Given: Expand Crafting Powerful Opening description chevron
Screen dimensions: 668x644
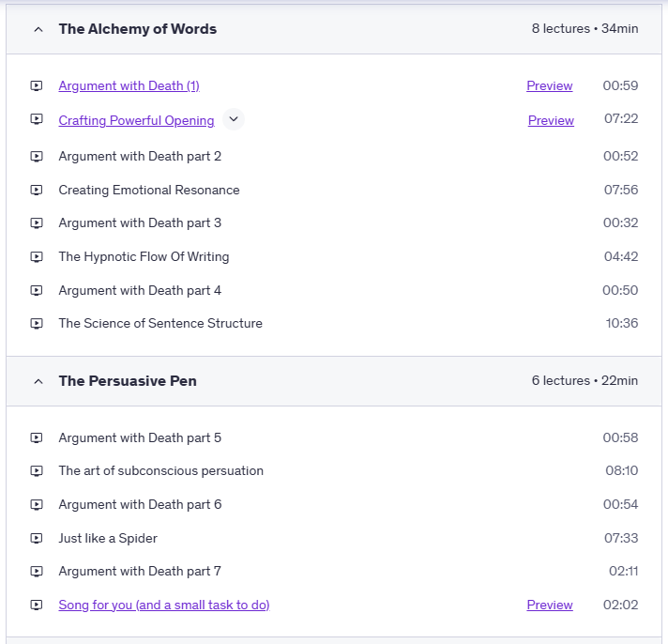Looking at the screenshot, I should (234, 119).
